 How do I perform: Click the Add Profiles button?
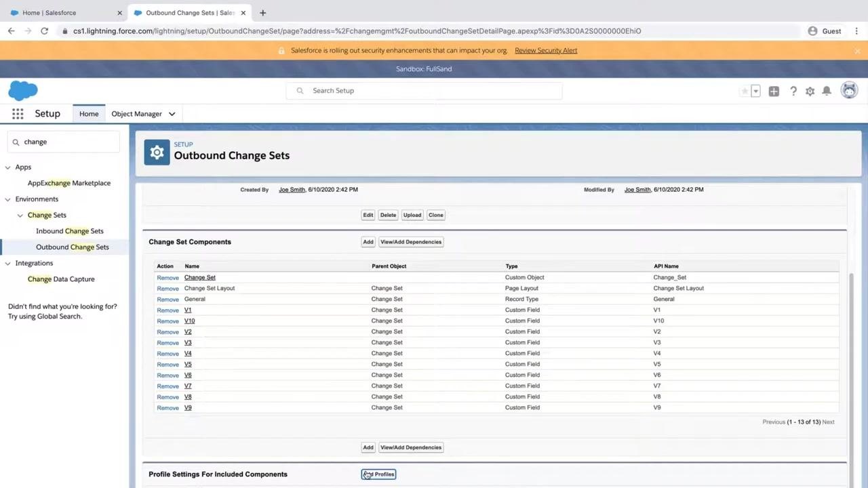[x=378, y=474]
